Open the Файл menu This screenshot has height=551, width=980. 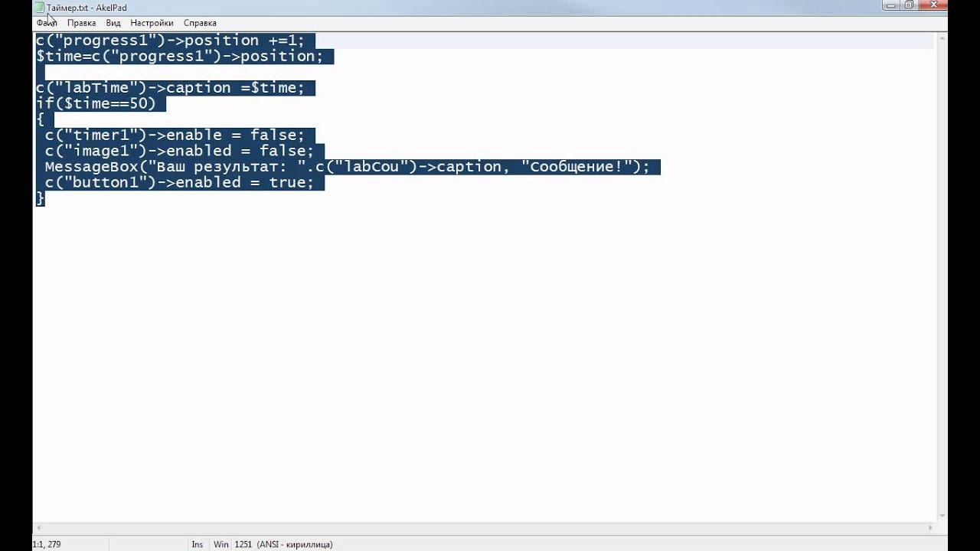[47, 23]
